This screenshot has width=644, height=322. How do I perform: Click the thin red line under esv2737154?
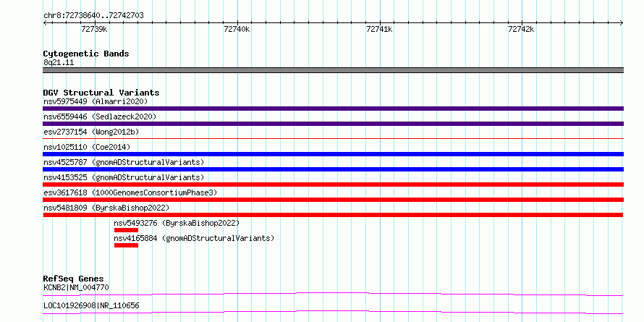[333, 139]
